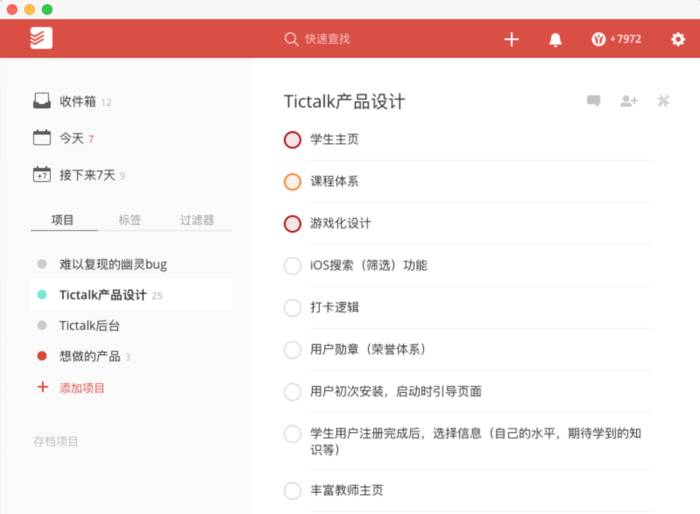Click the 快速查找 search field
The image size is (700, 514).
click(x=328, y=39)
